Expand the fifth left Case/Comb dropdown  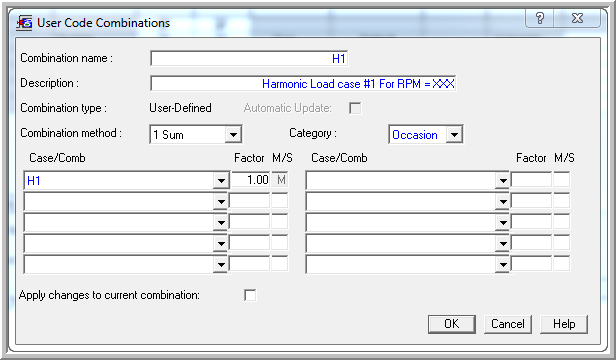pos(221,264)
